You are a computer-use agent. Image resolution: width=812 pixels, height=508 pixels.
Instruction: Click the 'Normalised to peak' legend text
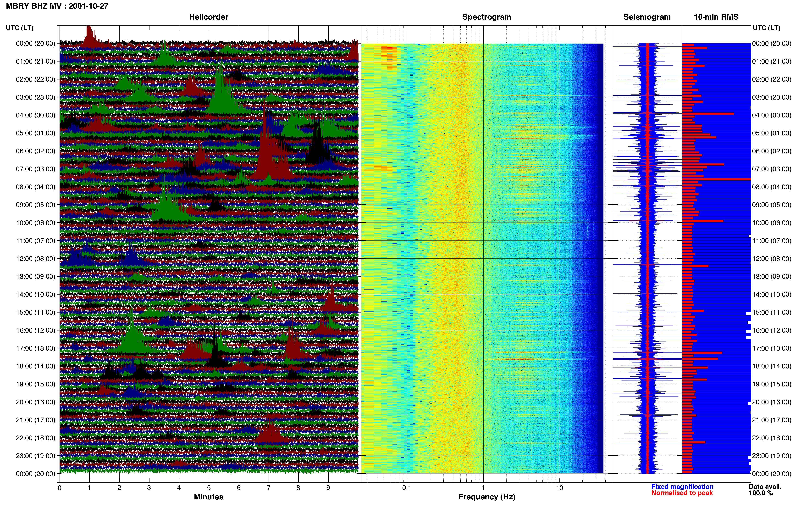[682, 493]
